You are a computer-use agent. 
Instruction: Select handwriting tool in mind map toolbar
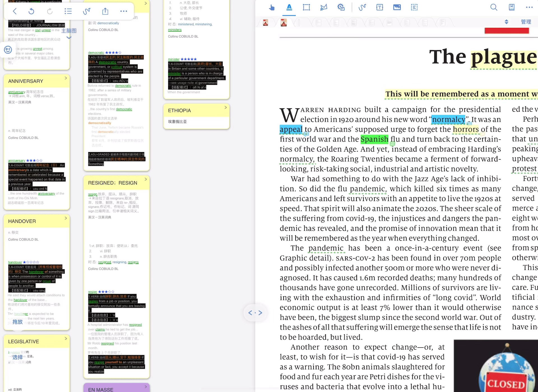point(87,11)
